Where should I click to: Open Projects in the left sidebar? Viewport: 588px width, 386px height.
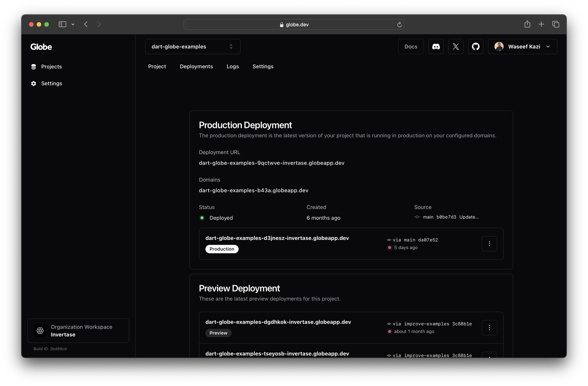click(x=51, y=67)
